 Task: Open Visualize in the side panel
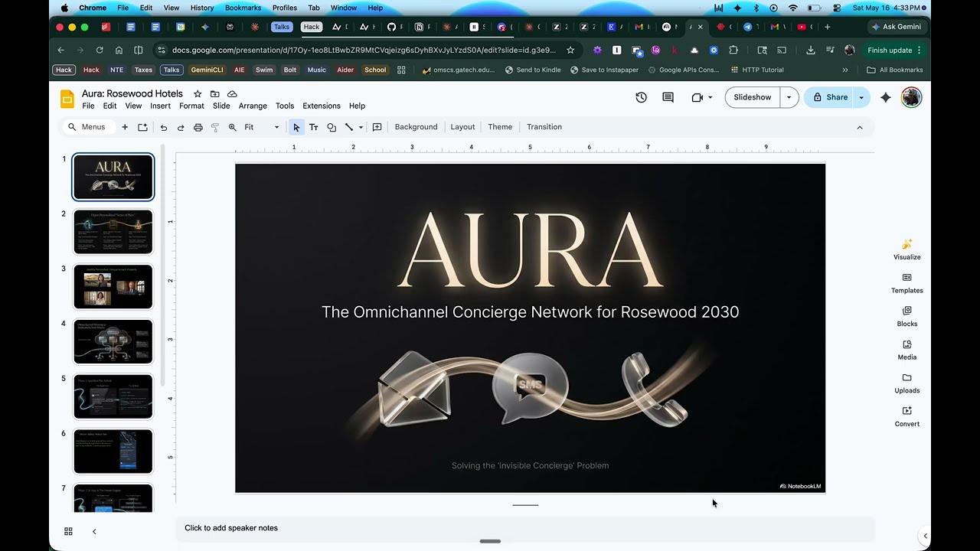[907, 249]
